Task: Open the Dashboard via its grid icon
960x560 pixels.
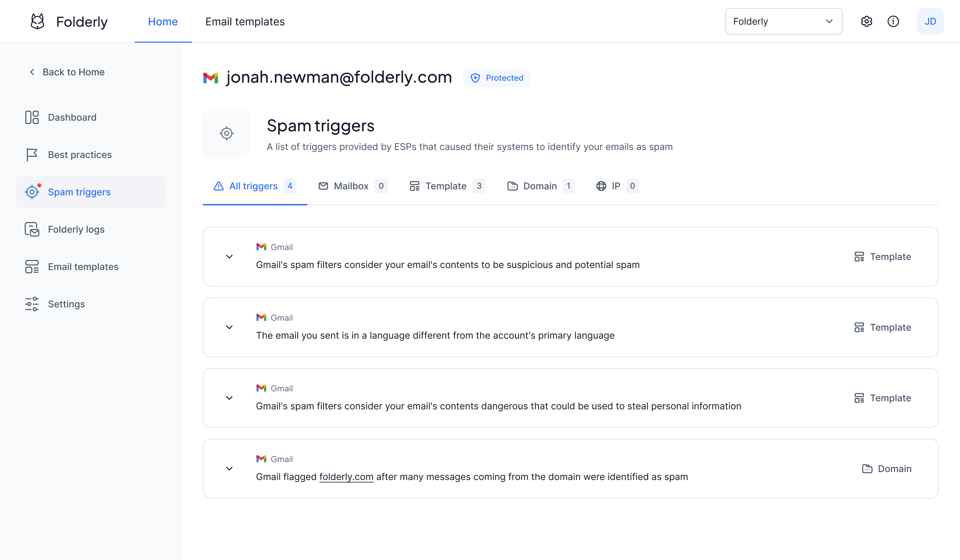Action: click(32, 117)
